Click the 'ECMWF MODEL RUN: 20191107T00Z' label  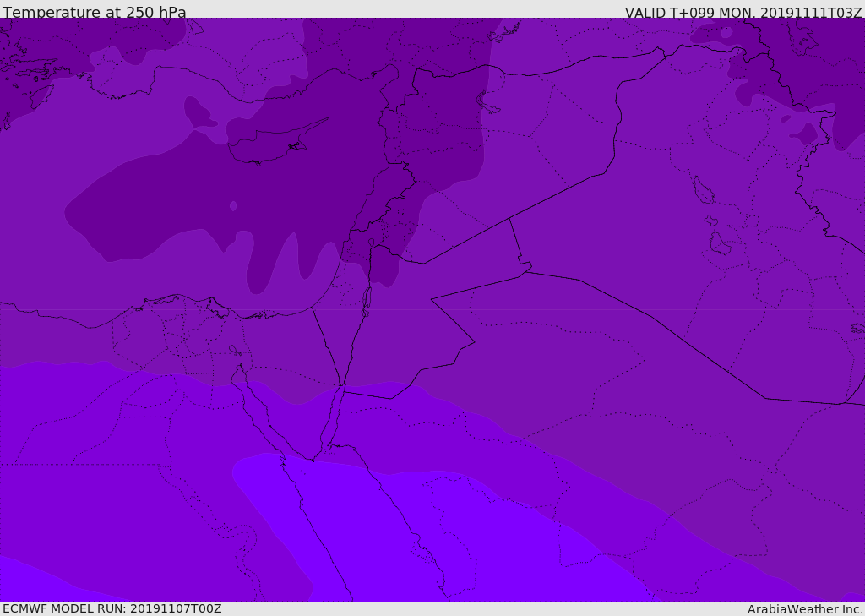pyautogui.click(x=112, y=608)
